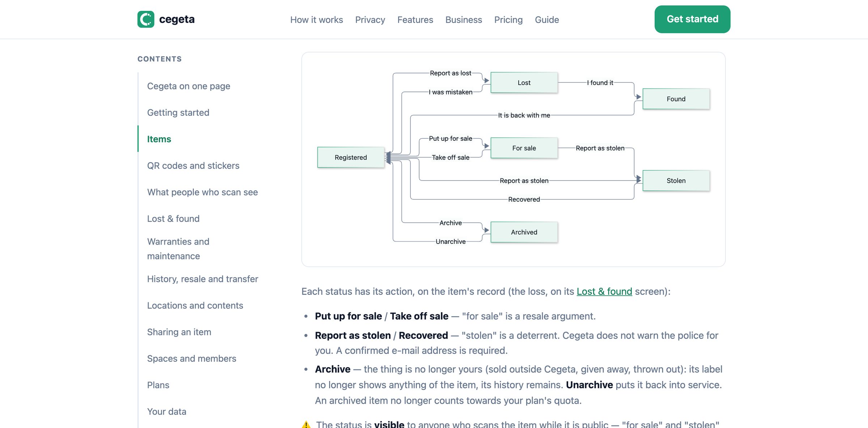Click the 'I was mistaken' label

pos(451,92)
